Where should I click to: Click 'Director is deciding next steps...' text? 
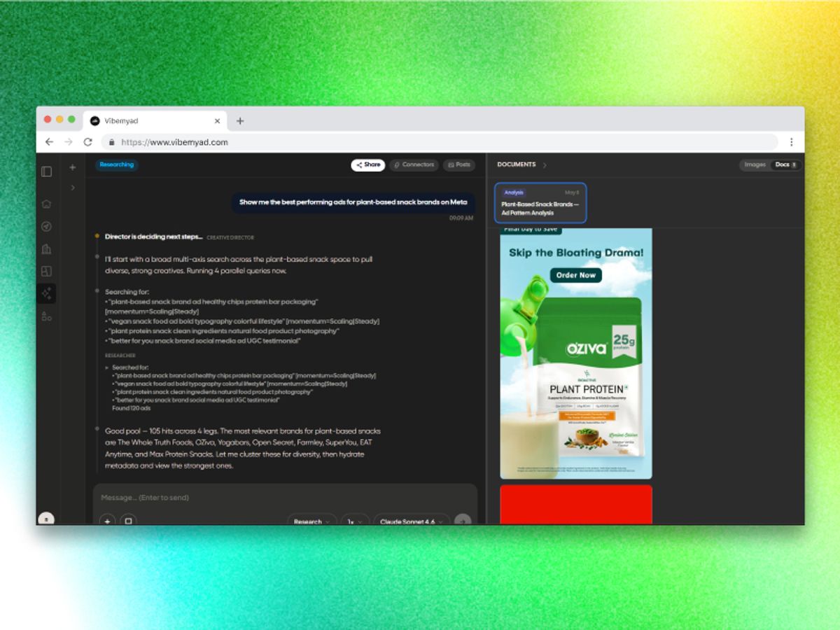pyautogui.click(x=153, y=237)
